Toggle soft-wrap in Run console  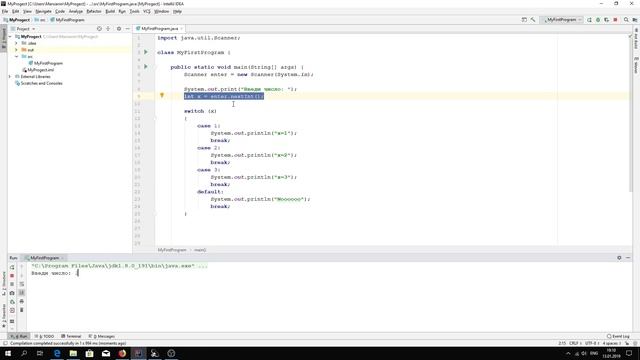point(22,284)
